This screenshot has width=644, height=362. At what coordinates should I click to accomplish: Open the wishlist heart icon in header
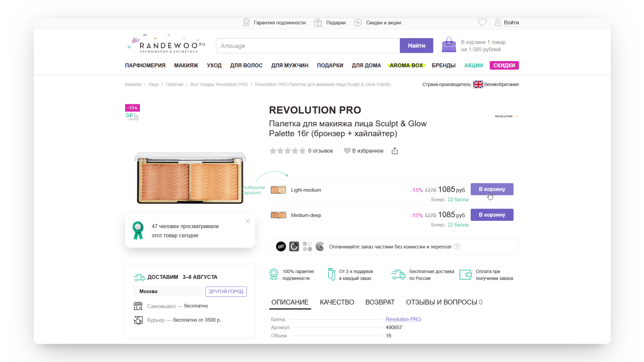pos(482,22)
